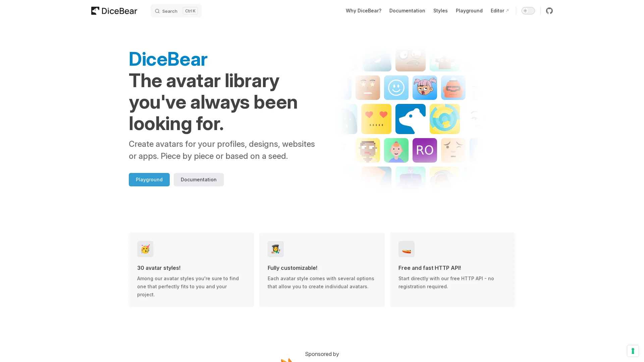The height and width of the screenshot is (362, 644).
Task: Select the heart-eyes yellow avatar
Action: pyautogui.click(x=376, y=119)
